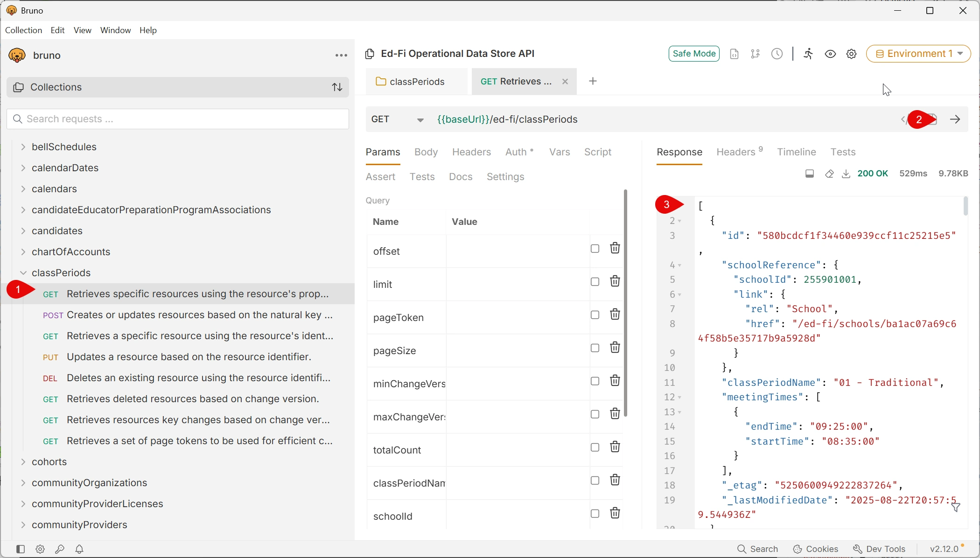This screenshot has width=980, height=558.
Task: Open Dev Tools from status bar
Action: 879,549
